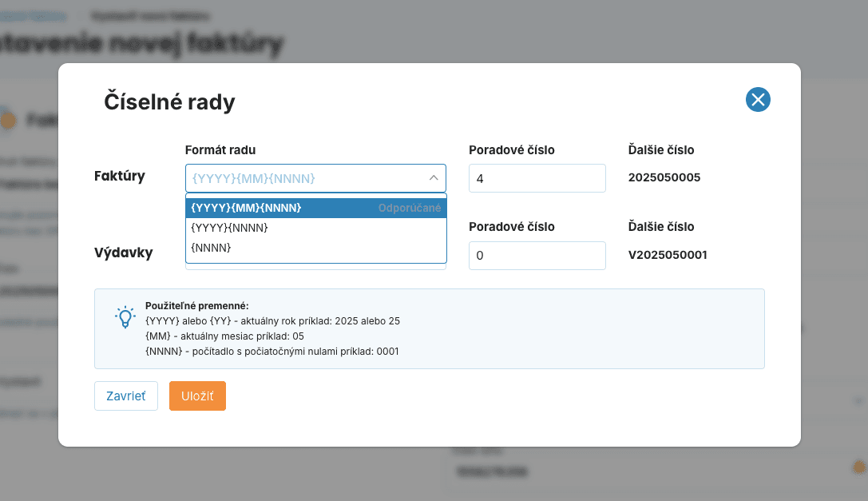Focus the Faktúry Poradové číslo input
Viewport: 868px width, 501px height.
(x=537, y=178)
